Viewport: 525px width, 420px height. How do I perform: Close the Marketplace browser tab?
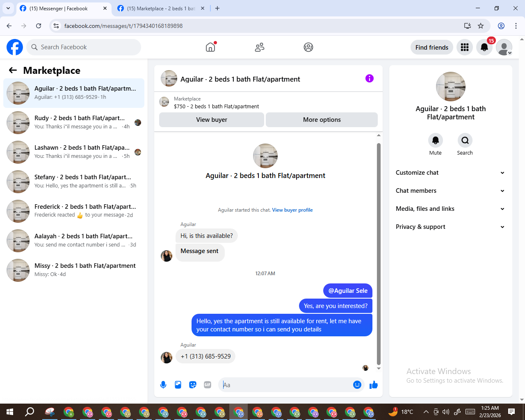[203, 8]
